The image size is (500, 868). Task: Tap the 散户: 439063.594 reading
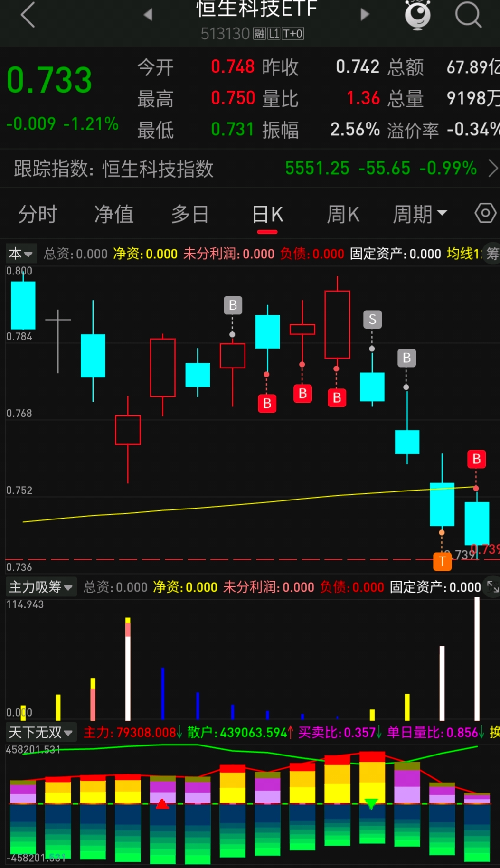[240, 733]
